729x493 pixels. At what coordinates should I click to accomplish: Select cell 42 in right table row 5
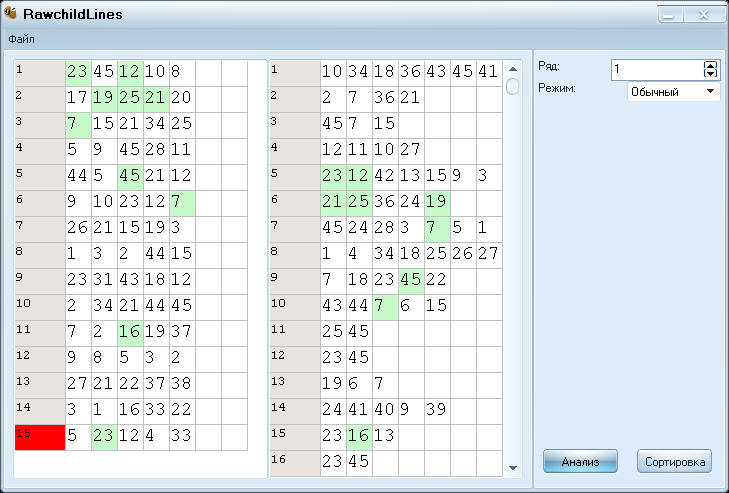385,177
